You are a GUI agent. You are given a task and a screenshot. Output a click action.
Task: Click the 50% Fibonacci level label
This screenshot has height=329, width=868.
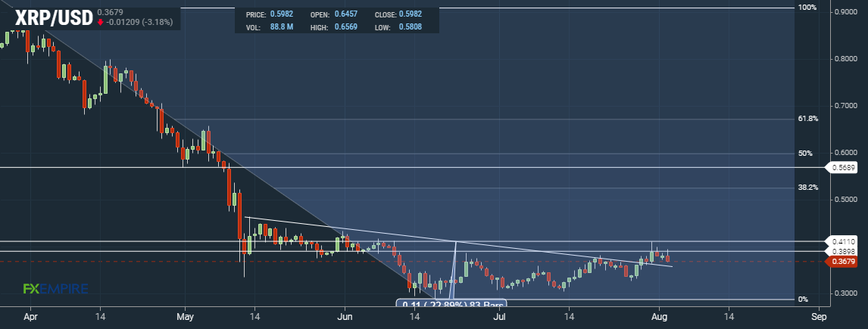(x=805, y=154)
